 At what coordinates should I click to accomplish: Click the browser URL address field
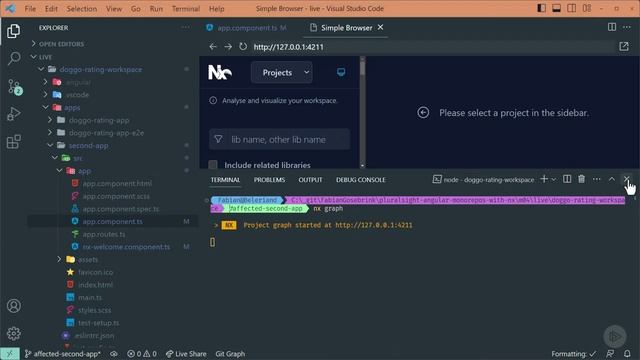(433, 47)
